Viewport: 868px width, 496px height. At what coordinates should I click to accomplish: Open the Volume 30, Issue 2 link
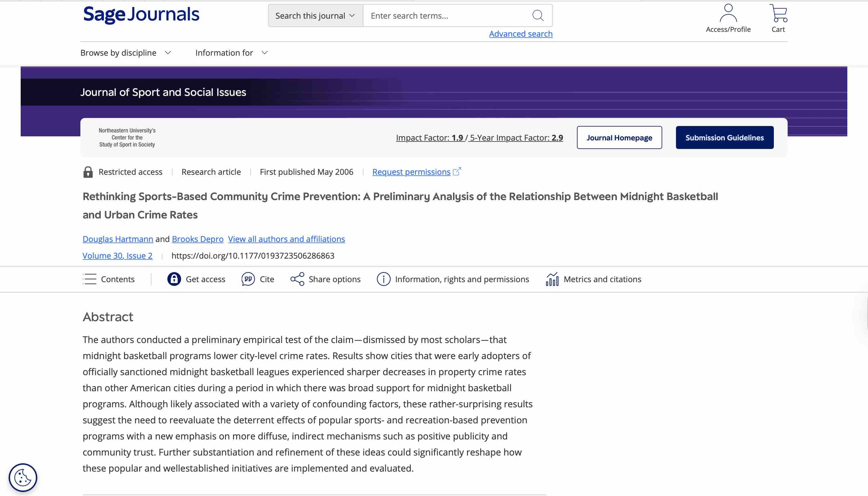[117, 255]
